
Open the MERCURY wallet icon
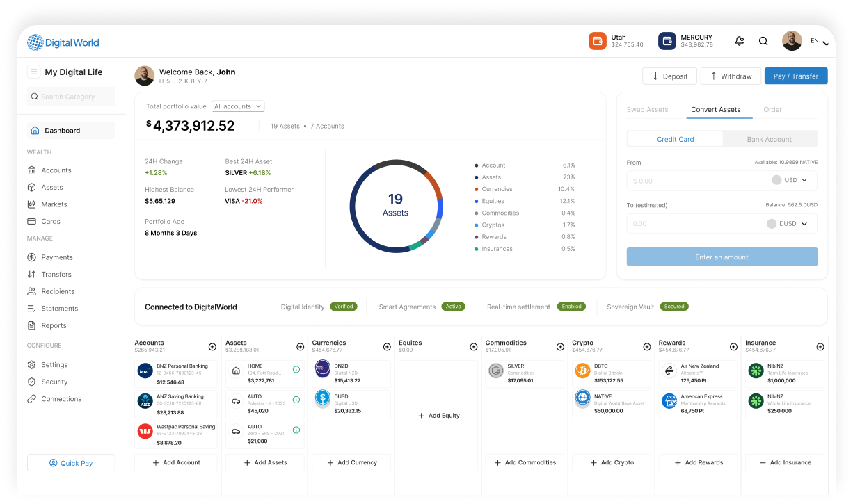pos(667,41)
